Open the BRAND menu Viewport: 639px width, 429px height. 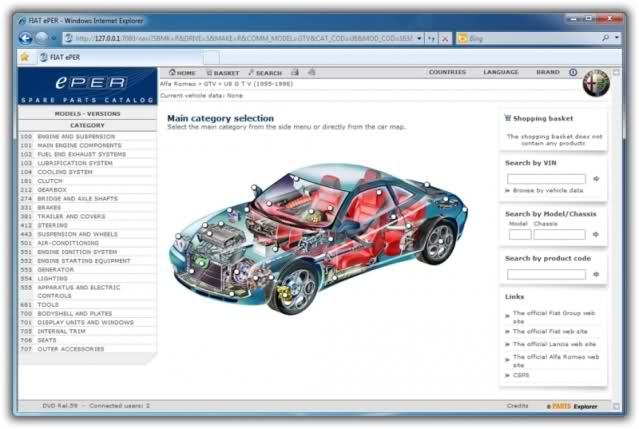[548, 72]
